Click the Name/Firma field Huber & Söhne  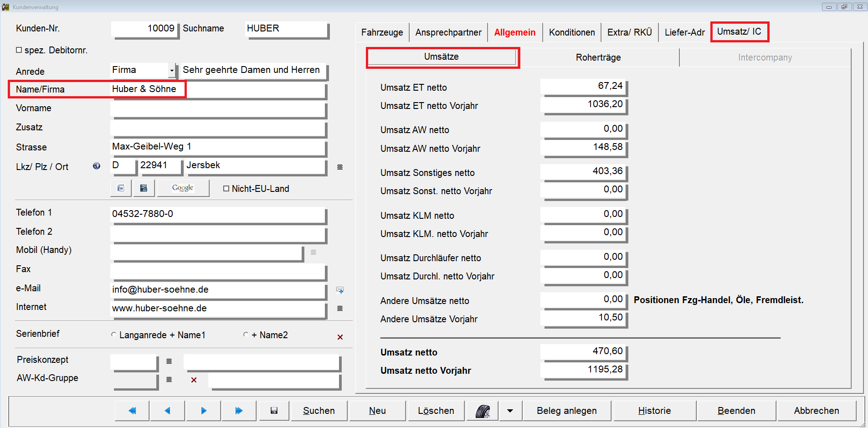[218, 89]
